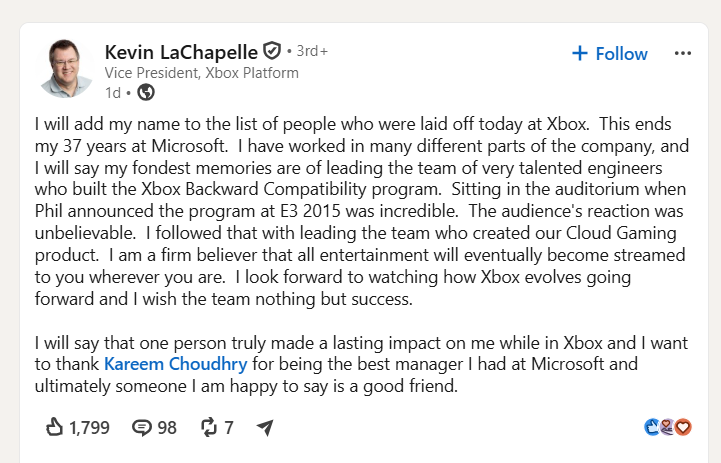Click the 98 comments count

pyautogui.click(x=167, y=428)
